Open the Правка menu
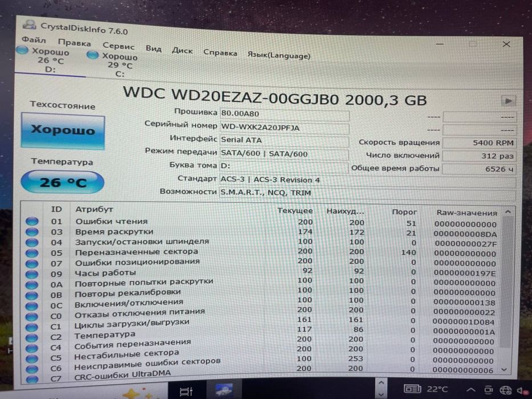The width and height of the screenshot is (532, 399). (x=74, y=43)
